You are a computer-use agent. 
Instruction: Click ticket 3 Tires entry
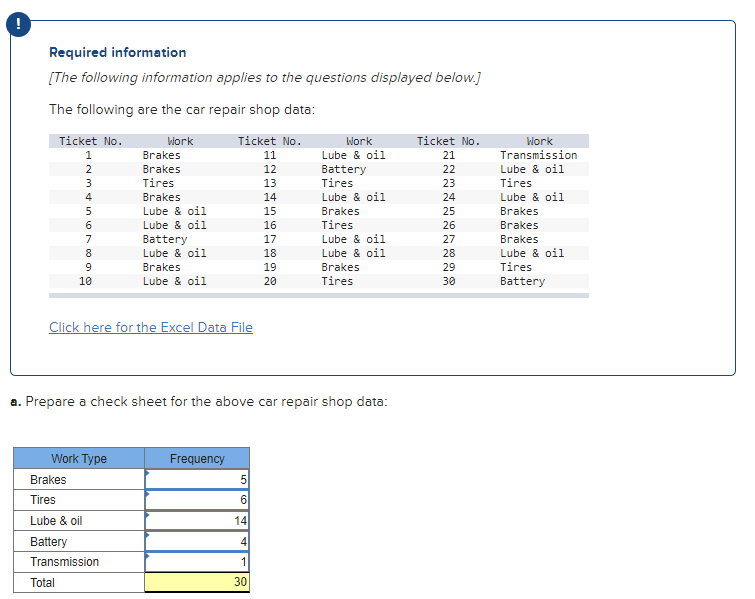pyautogui.click(x=158, y=183)
